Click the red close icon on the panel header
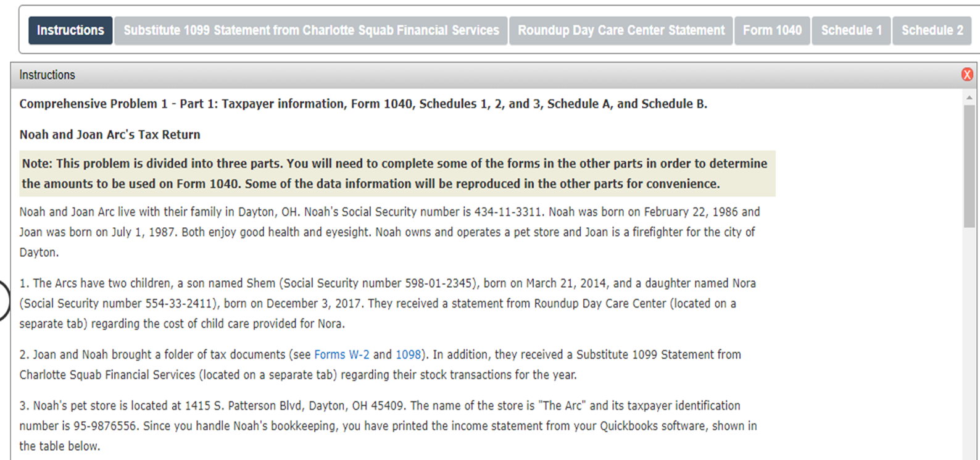This screenshot has width=980, height=460. [967, 75]
